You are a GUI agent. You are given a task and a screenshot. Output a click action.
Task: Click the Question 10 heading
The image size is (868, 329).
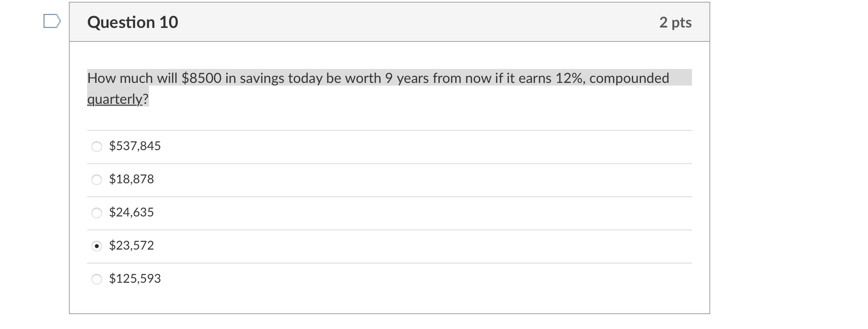click(x=132, y=22)
